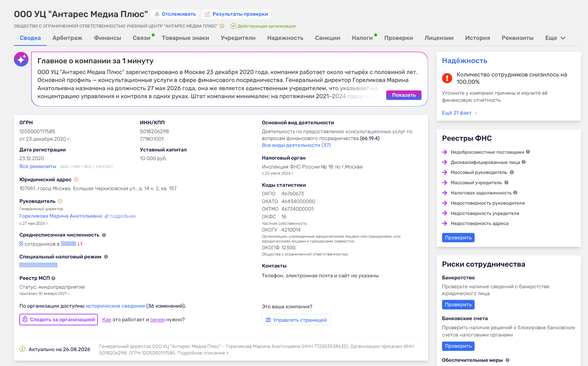Screen dimensions: 588x366
Task: Click the help icon by Среднесписочная численность
Action: [104, 235]
